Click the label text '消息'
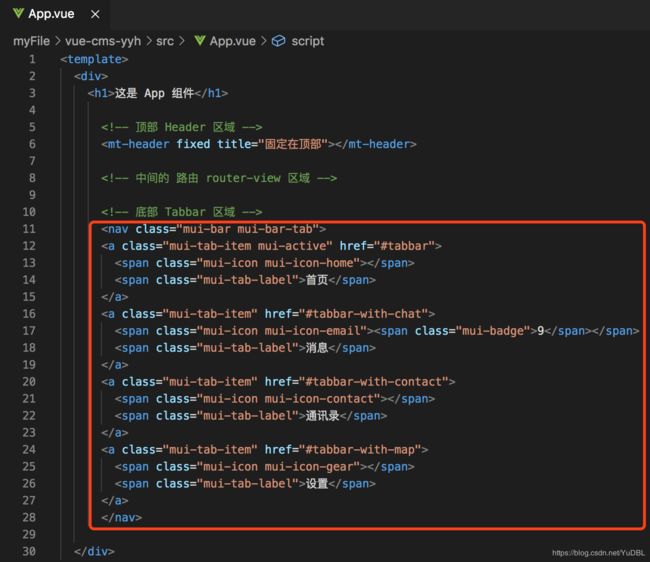Screen dimensions: 650x562 point(317,348)
